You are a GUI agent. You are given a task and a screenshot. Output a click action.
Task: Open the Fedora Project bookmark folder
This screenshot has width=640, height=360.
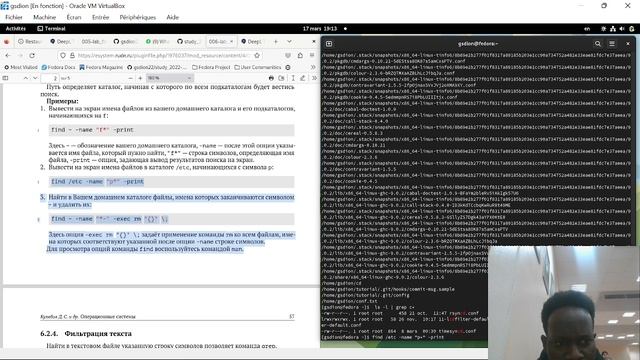pyautogui.click(x=211, y=67)
